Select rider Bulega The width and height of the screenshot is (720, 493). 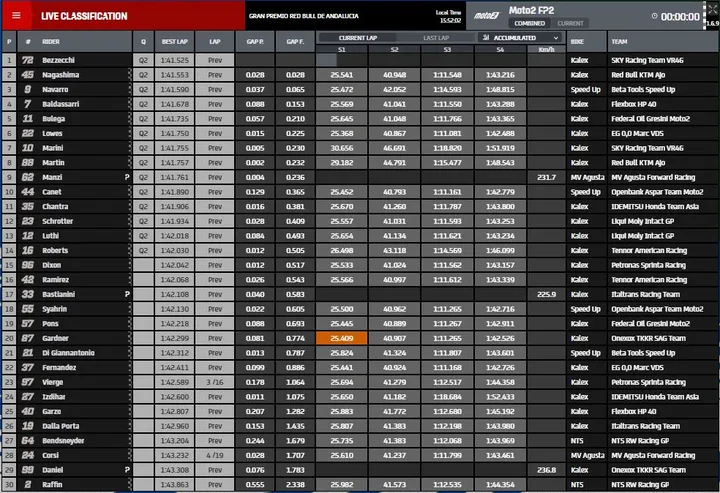pos(54,119)
